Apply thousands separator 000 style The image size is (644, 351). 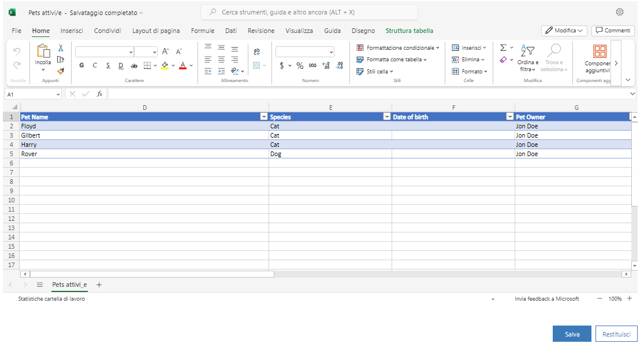(x=312, y=65)
